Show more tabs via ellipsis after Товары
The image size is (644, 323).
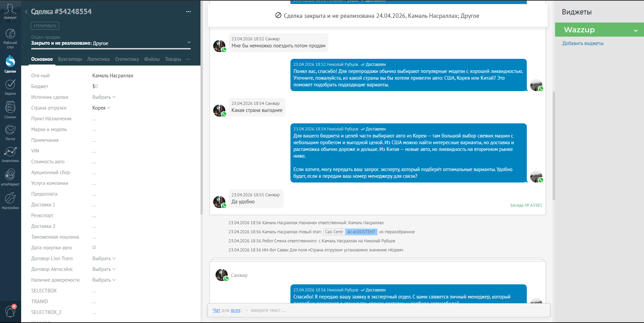188,59
